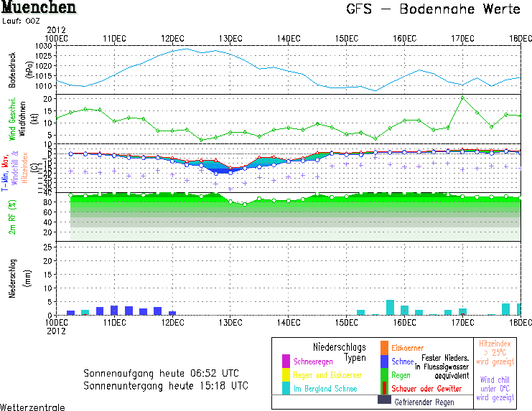The height and width of the screenshot is (411, 532).
Task: Click the wind speed peak marker at 17DEC
Action: click(x=462, y=98)
